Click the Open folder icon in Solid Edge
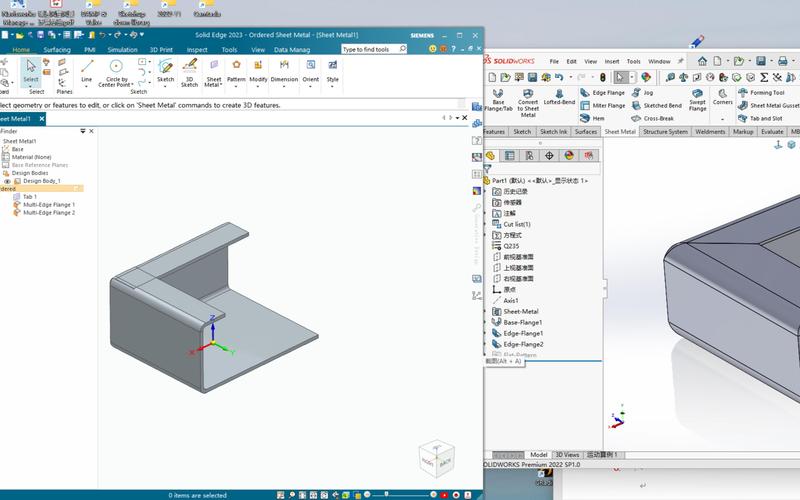This screenshot has width=800, height=500. 19,35
